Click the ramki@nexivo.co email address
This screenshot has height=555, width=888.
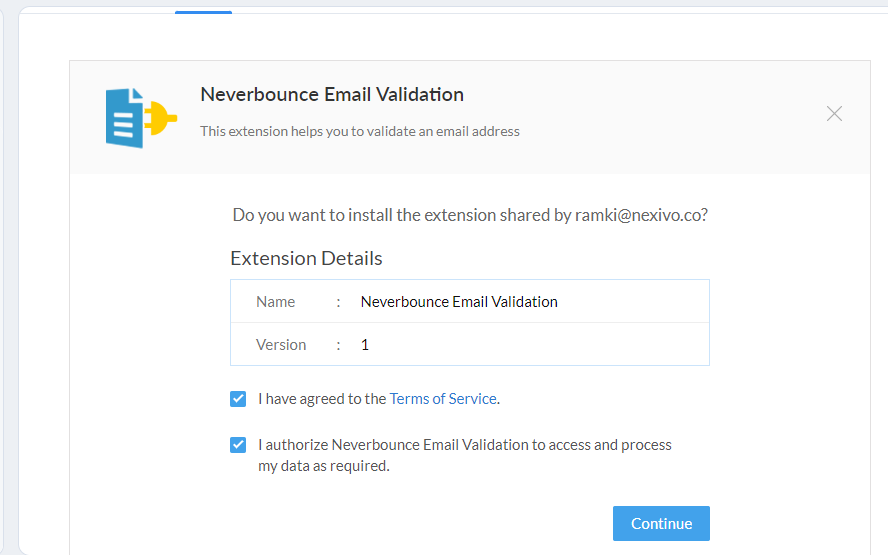pyautogui.click(x=640, y=215)
